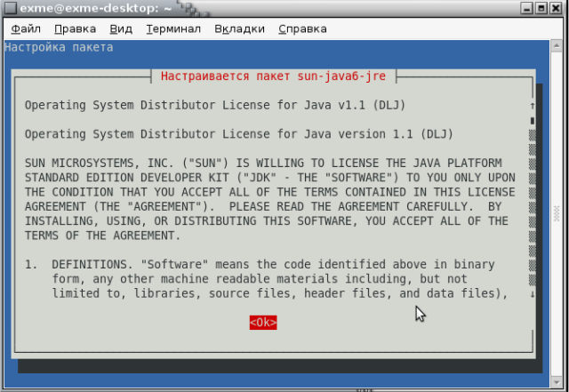Image resolution: width=569 pixels, height=392 pixels.
Task: Click the line 'Operating System Distributor License for Java version 1.1 (DLJ)'
Action: point(239,134)
